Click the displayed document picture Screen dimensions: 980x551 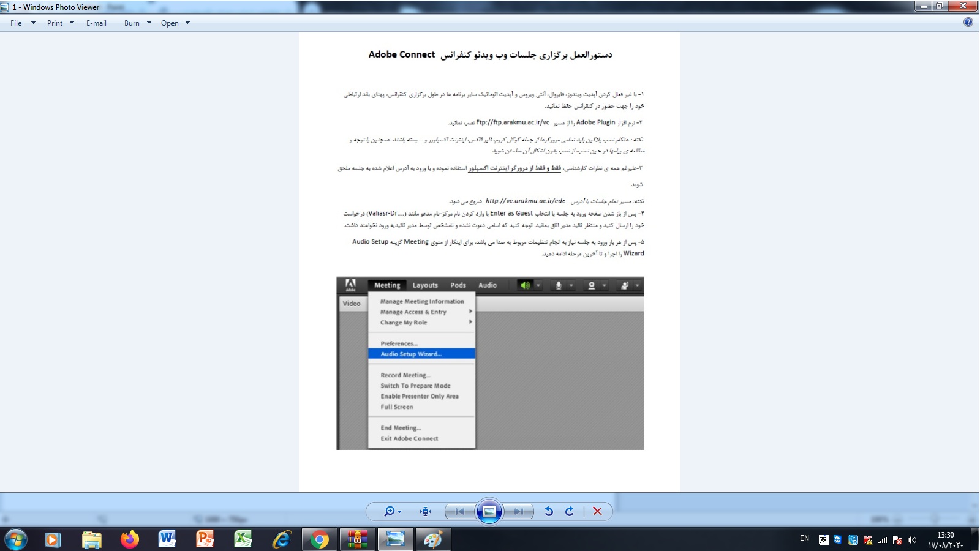point(489,262)
